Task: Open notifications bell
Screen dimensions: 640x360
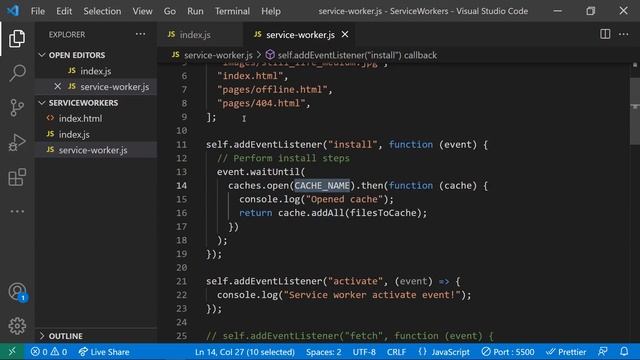Action: click(624, 351)
